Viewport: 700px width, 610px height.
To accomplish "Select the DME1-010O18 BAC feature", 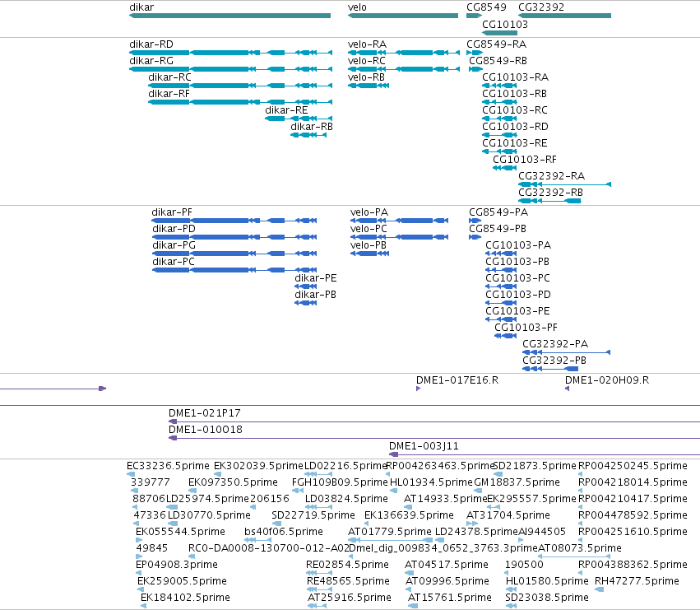I will (x=434, y=439).
